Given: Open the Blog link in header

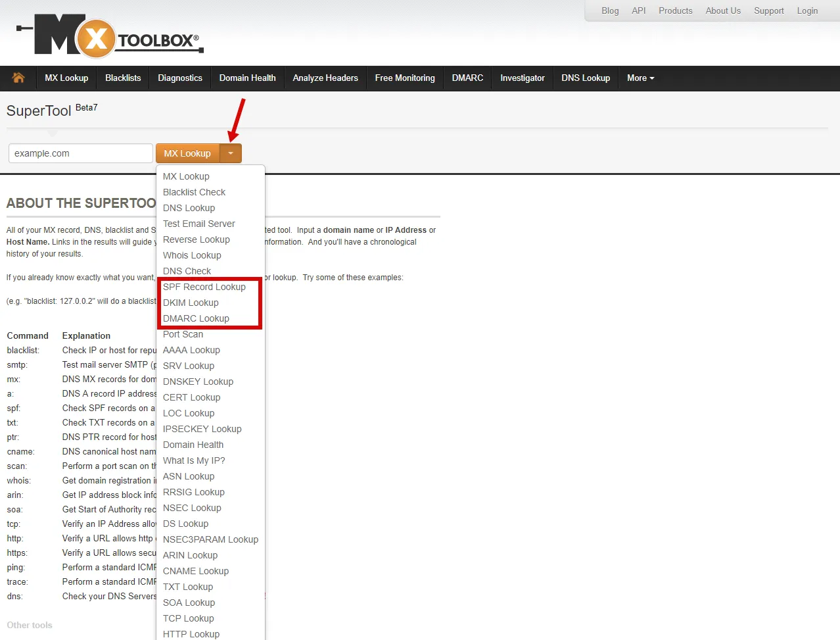Looking at the screenshot, I should (x=610, y=11).
